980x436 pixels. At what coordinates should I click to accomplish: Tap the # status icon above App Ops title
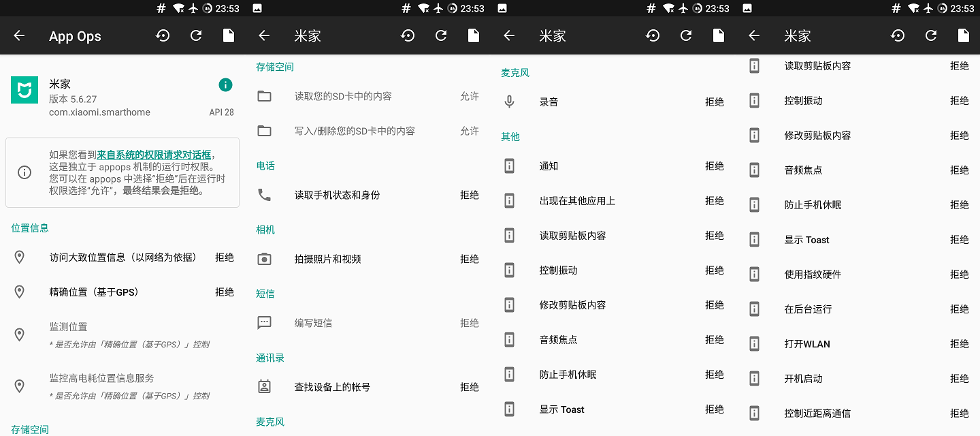pos(161,8)
